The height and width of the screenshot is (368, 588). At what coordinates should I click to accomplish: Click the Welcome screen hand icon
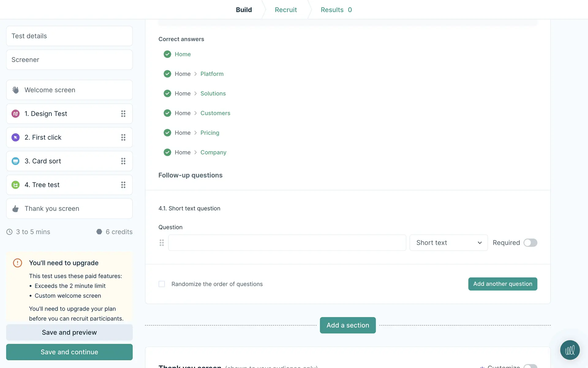pos(16,90)
